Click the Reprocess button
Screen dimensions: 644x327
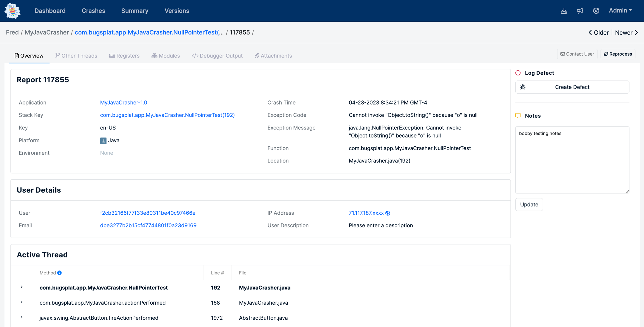point(618,54)
